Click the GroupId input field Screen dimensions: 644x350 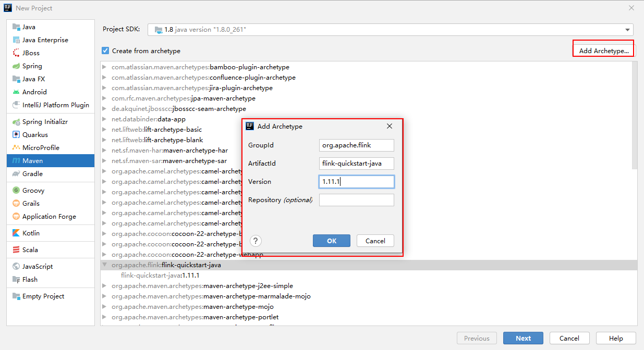click(357, 145)
